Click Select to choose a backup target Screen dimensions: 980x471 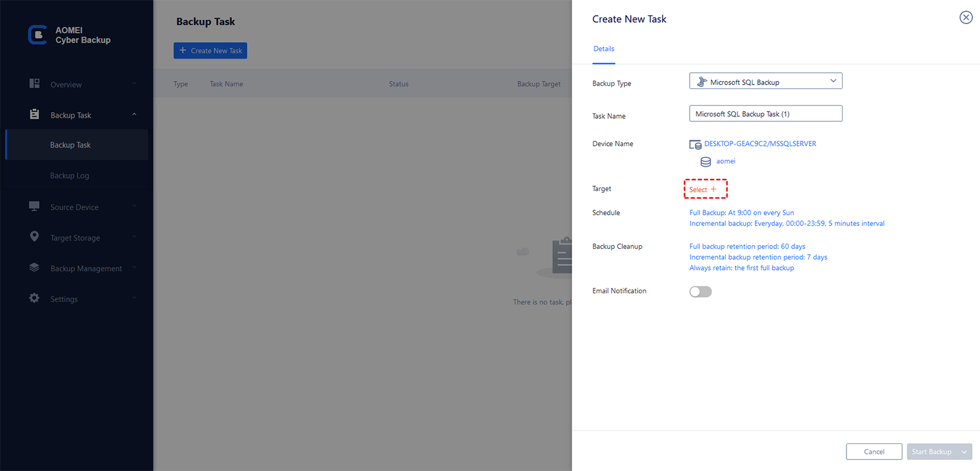pyautogui.click(x=703, y=189)
